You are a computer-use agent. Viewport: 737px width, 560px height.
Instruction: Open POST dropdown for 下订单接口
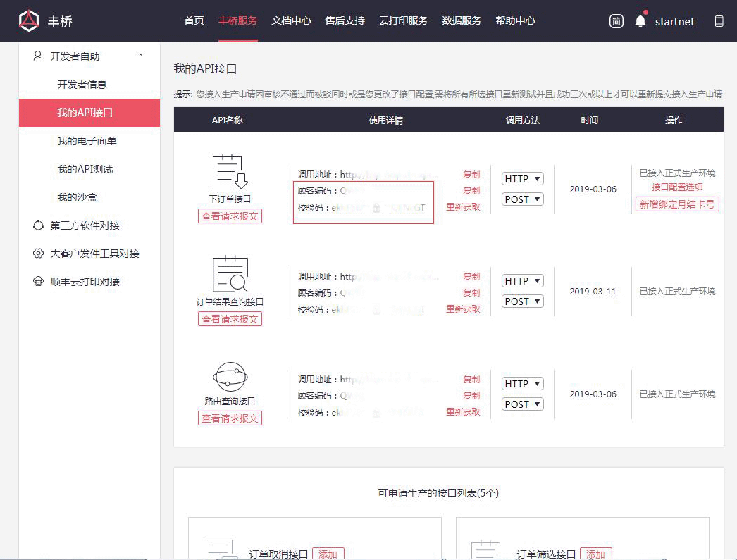point(523,199)
